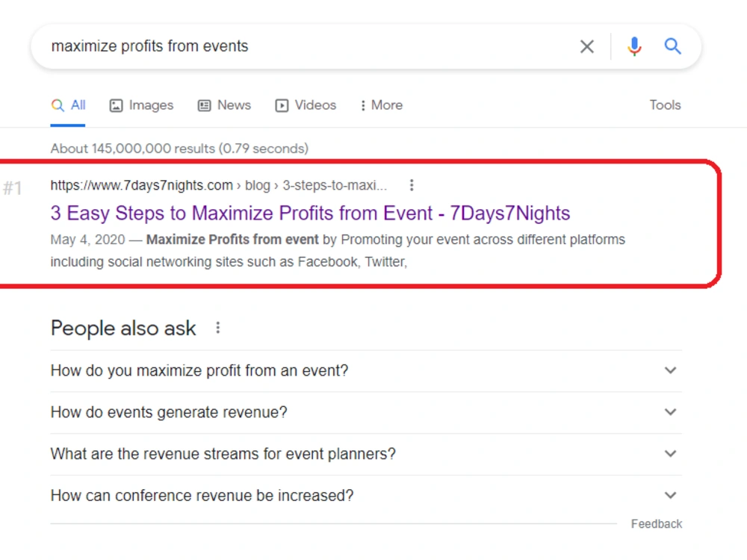Open '3 Easy Steps to Maximize Profits from Event' link

pos(310,214)
